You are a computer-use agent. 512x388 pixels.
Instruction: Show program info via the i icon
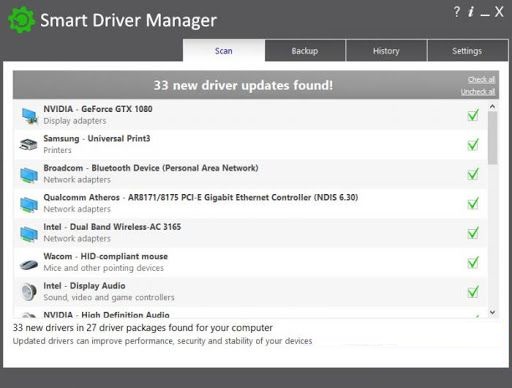click(x=471, y=12)
